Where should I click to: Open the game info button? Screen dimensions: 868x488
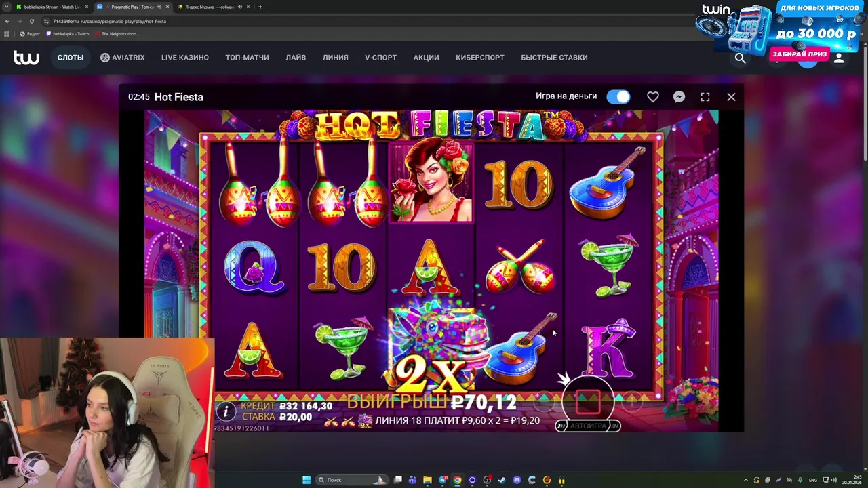point(226,411)
